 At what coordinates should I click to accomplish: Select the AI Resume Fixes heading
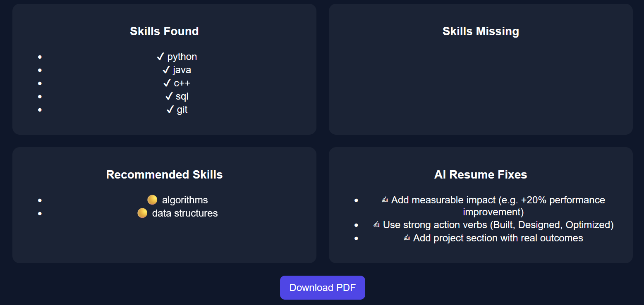tap(481, 175)
